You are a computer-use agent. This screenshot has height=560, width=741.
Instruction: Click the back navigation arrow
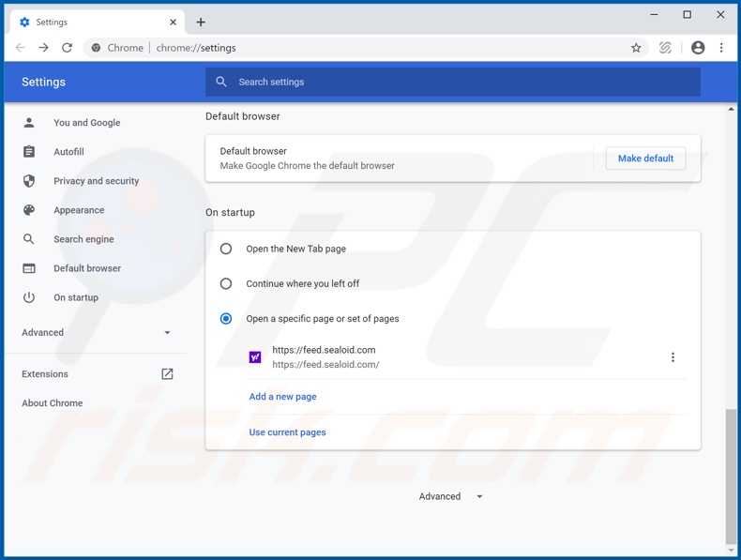pos(21,48)
